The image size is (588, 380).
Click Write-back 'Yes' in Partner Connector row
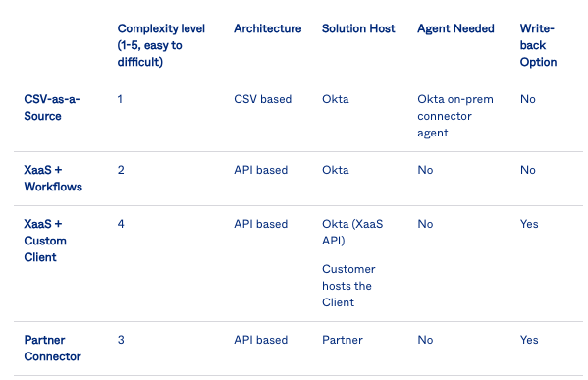pyautogui.click(x=529, y=340)
